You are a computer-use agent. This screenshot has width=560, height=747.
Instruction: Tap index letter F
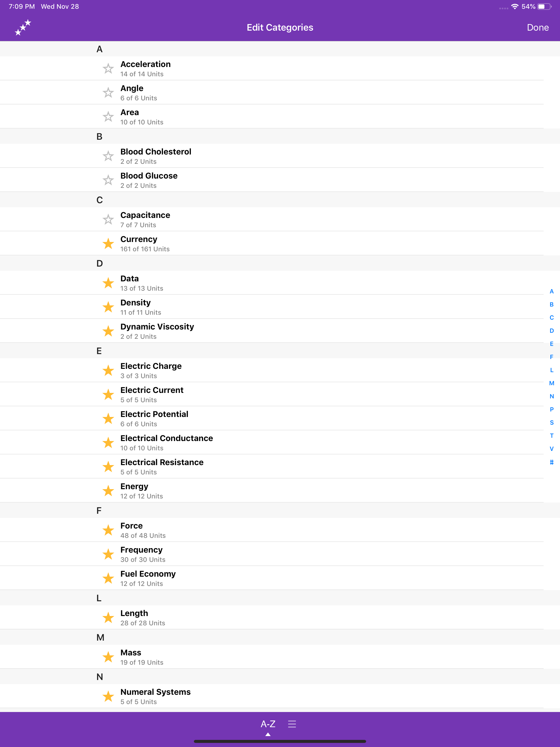[552, 357]
